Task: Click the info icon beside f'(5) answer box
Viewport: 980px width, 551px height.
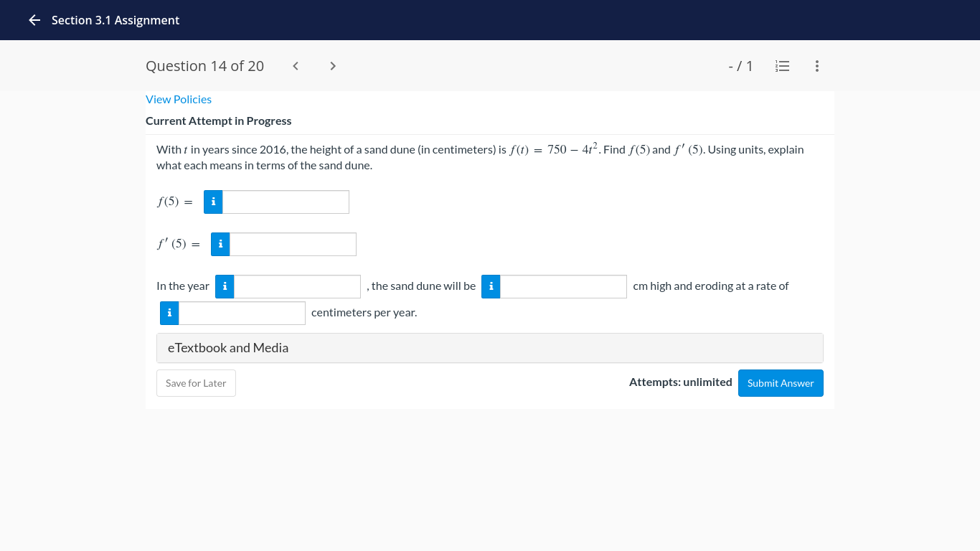Action: tap(220, 244)
